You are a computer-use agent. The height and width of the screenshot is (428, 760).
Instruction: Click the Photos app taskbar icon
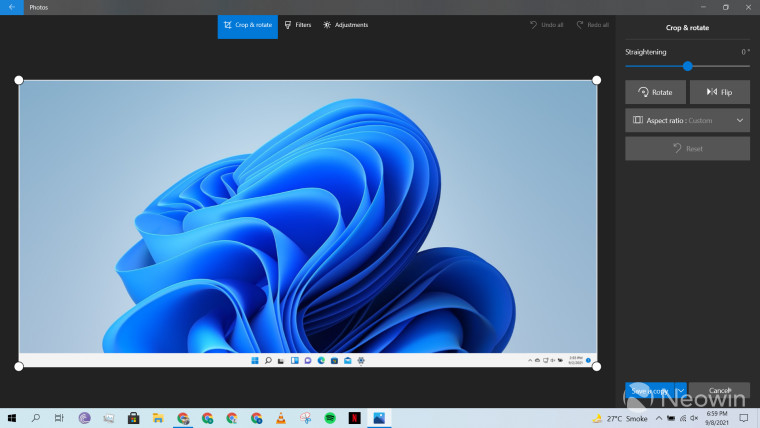coord(379,418)
